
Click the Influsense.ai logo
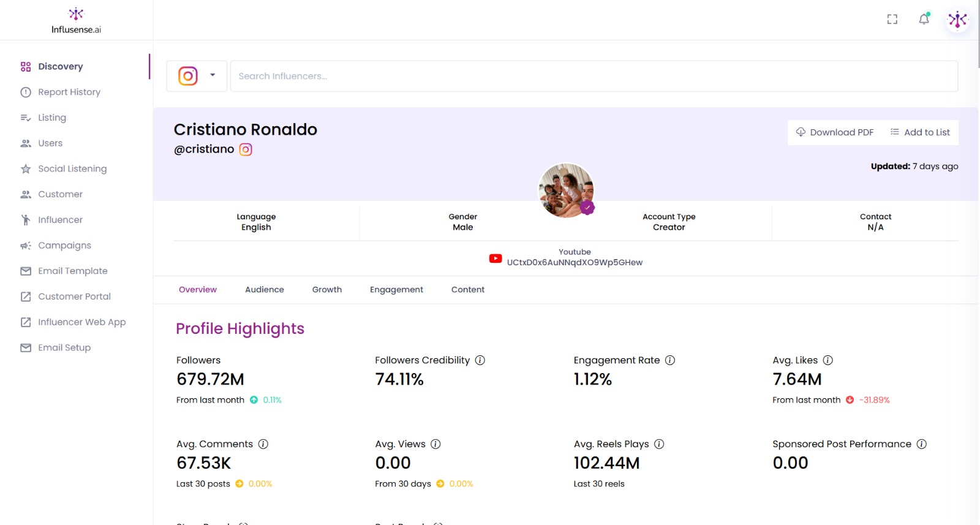76,20
